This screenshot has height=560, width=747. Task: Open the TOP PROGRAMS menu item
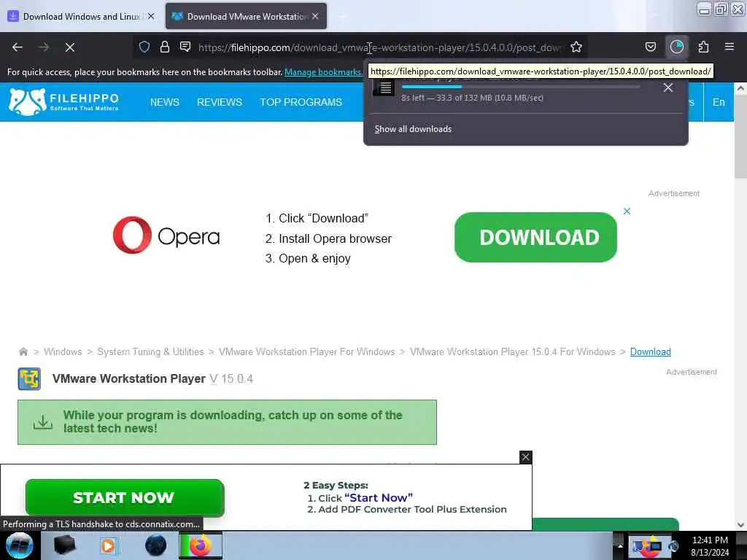301,102
